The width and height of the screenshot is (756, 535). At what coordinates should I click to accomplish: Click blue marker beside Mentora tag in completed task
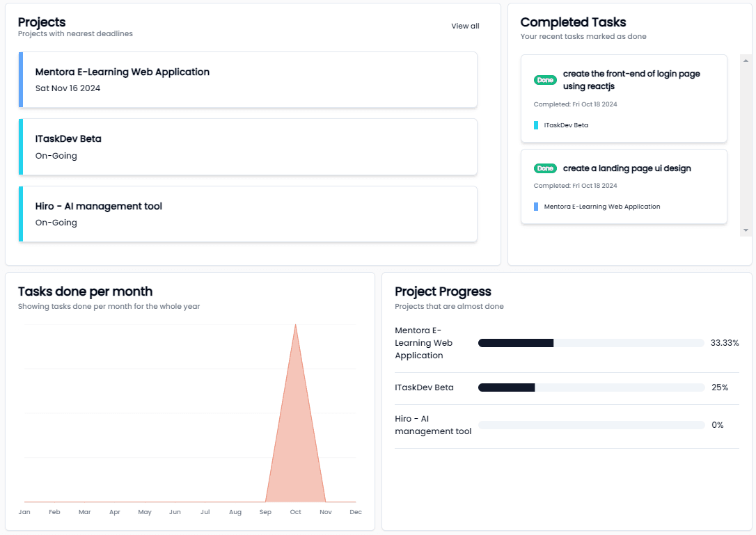[x=536, y=207]
